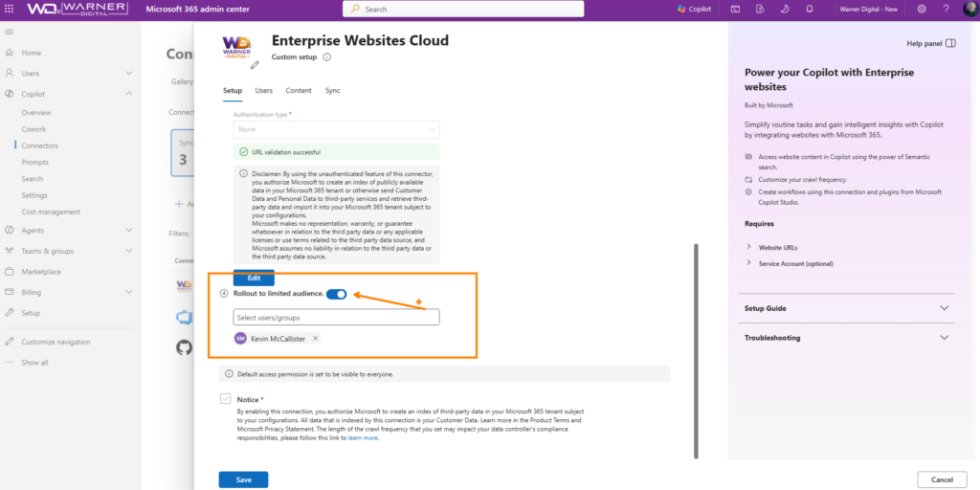Screen dimensions: 980x490
Task: Click the mobile app download icon
Action: [x=760, y=10]
